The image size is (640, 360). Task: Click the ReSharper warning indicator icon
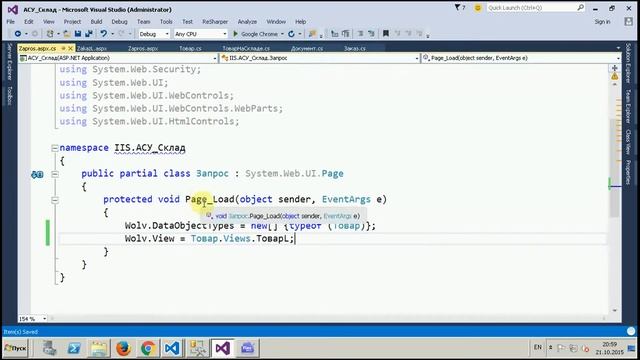(x=615, y=76)
